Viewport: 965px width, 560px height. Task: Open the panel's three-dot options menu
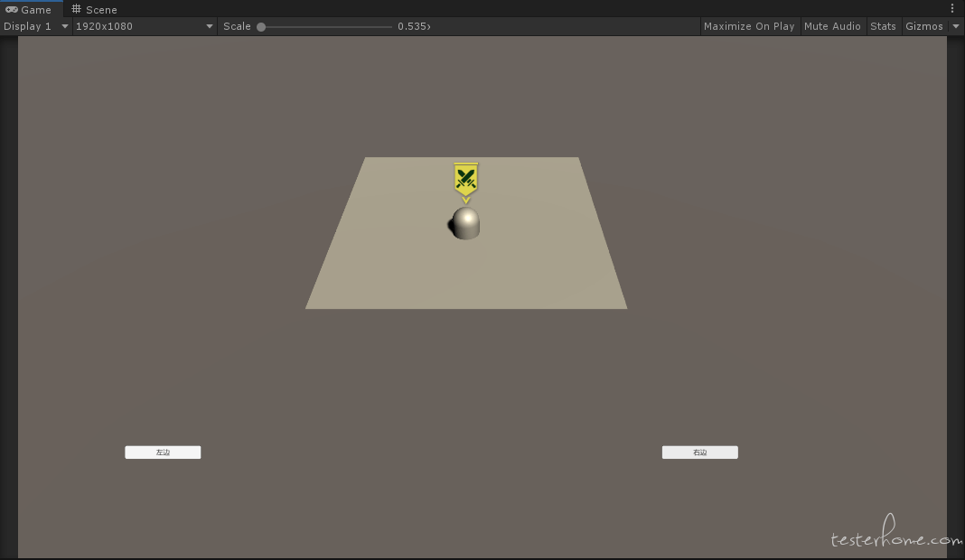tap(952, 9)
